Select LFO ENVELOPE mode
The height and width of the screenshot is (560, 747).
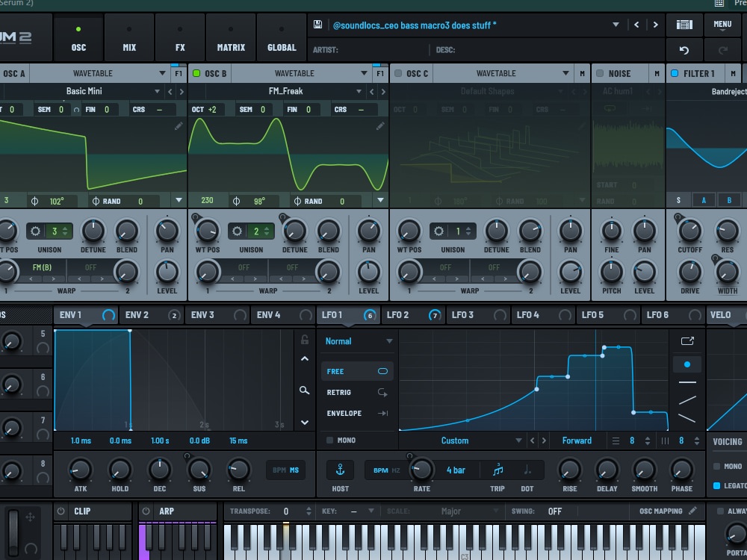(x=357, y=414)
